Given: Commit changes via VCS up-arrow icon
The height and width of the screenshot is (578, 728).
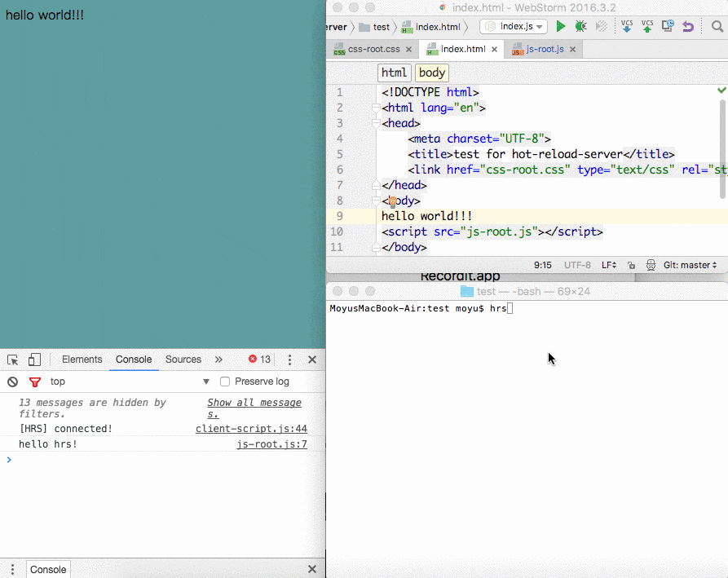Looking at the screenshot, I should pos(647,26).
